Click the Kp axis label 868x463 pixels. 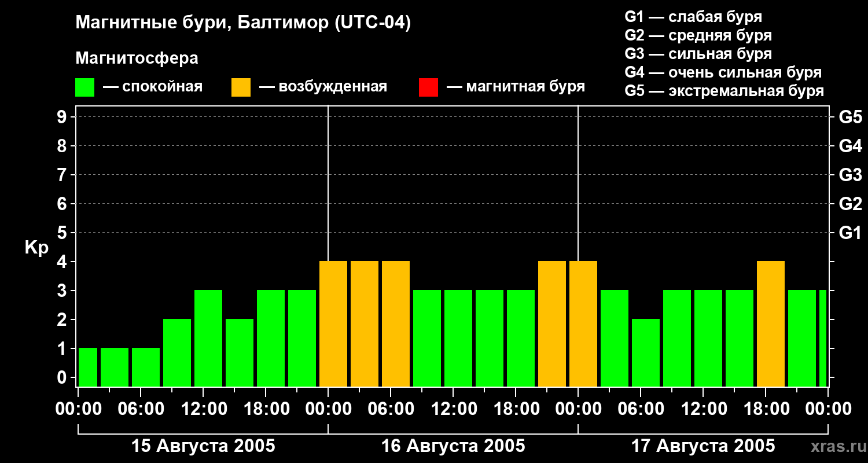coord(36,248)
